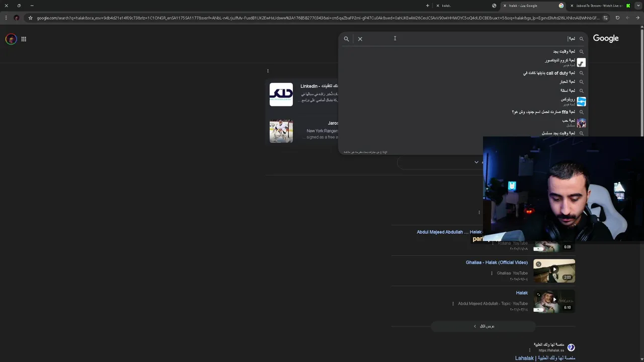Switch to the 'halak.' tab
644x362 pixels.
click(466, 6)
